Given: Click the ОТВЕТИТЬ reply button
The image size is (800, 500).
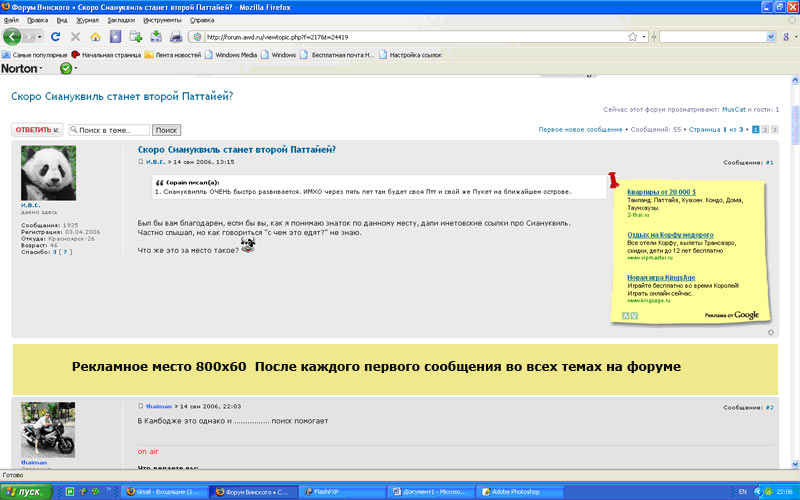Looking at the screenshot, I should click(37, 130).
